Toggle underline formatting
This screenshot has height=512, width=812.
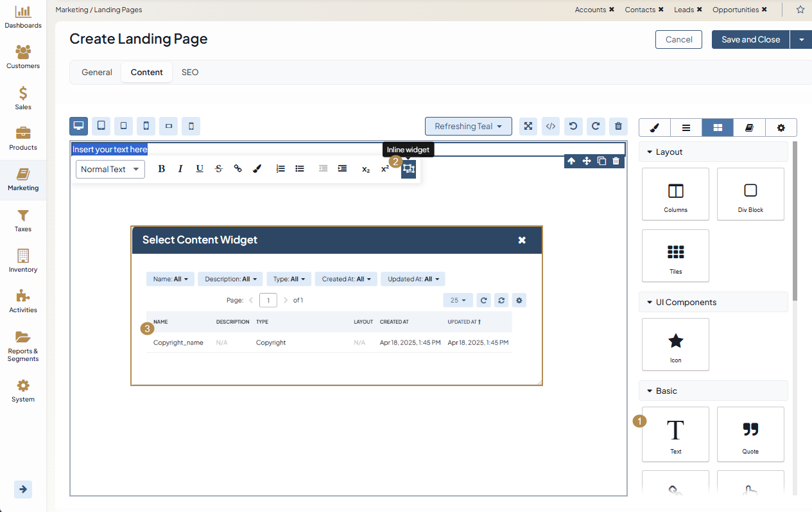pyautogui.click(x=200, y=169)
